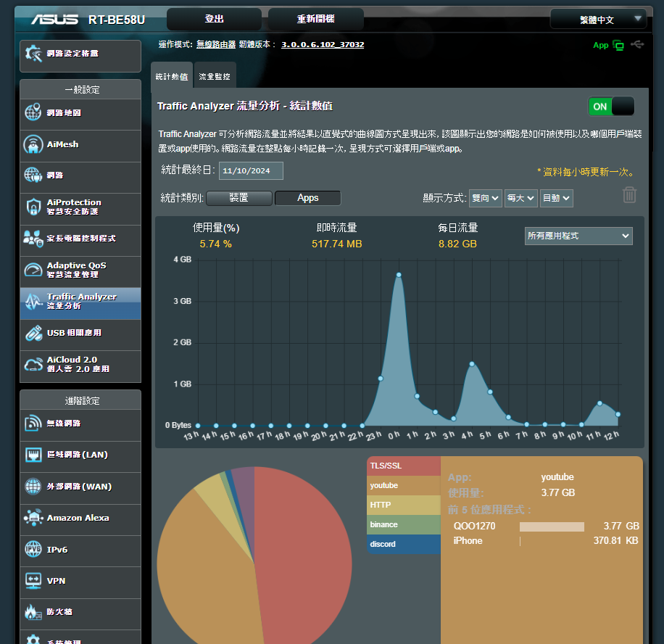Open the USB application icon

(x=33, y=333)
